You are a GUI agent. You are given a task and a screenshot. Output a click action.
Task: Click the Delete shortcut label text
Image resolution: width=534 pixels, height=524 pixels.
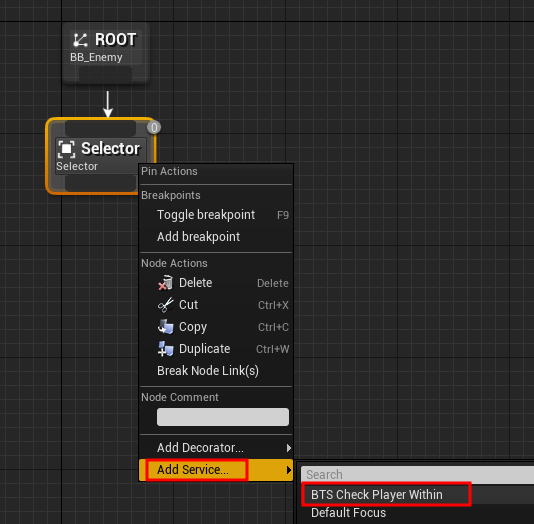273,283
